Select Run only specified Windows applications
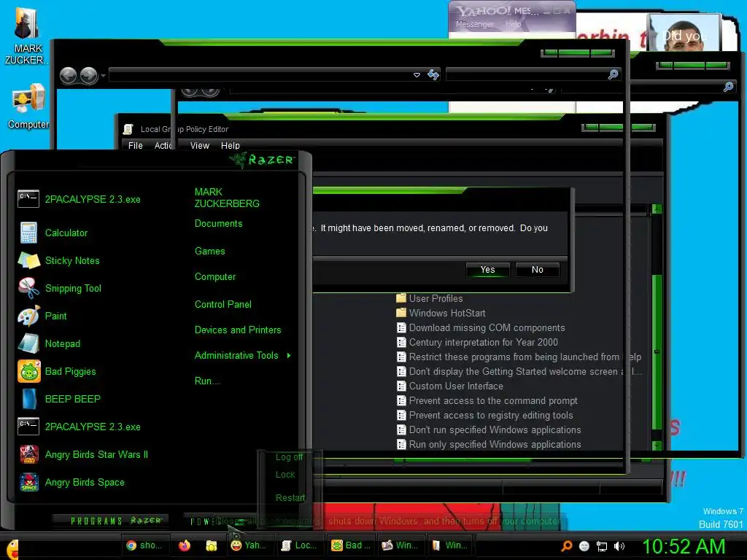This screenshot has width=747, height=560. pyautogui.click(x=489, y=444)
